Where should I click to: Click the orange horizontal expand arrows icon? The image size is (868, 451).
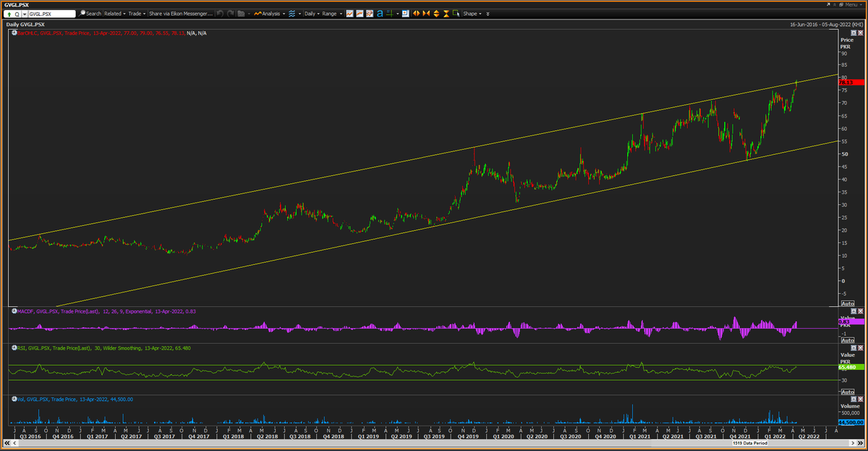coord(415,14)
